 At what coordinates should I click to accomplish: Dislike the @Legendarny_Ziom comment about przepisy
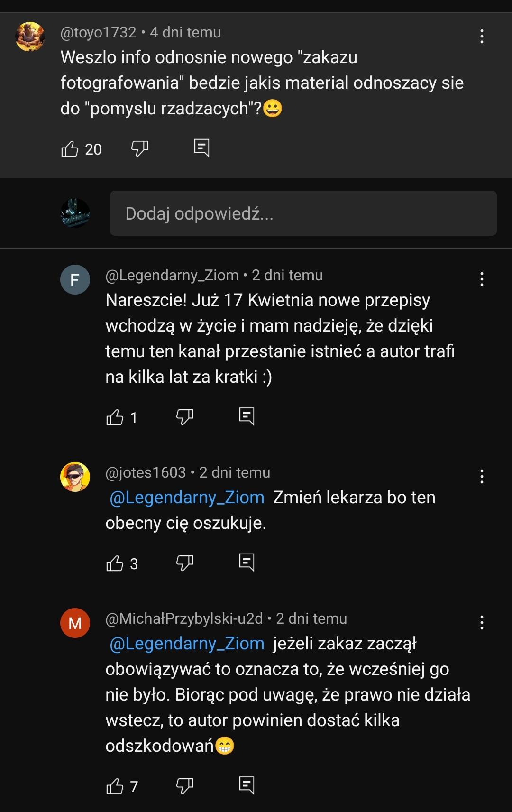click(x=184, y=417)
